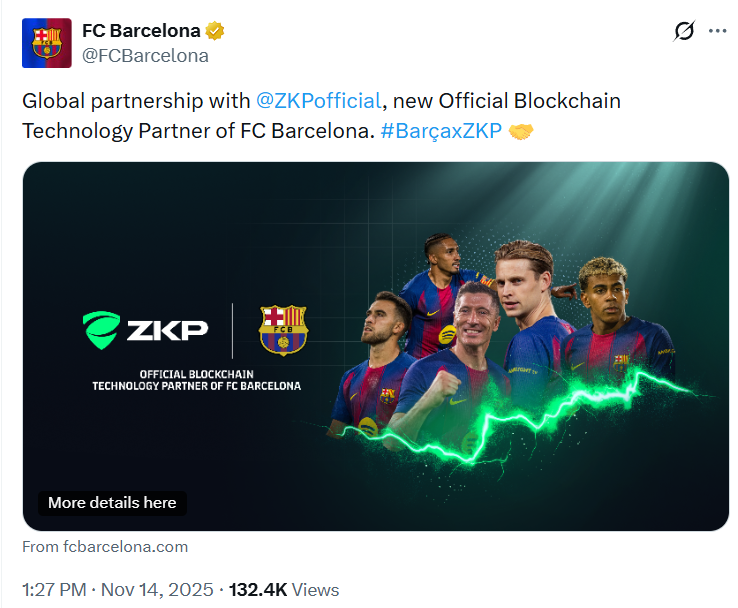738x608 pixels.
Task: Click the green ZKP shield logo
Action: [101, 329]
